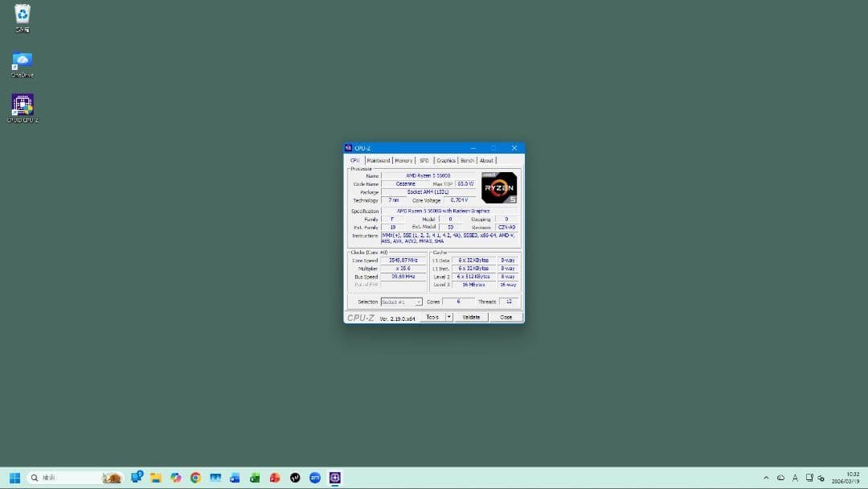Click the Max TDP value 65.0 W
Image resolution: width=868 pixels, height=489 pixels.
[465, 184]
